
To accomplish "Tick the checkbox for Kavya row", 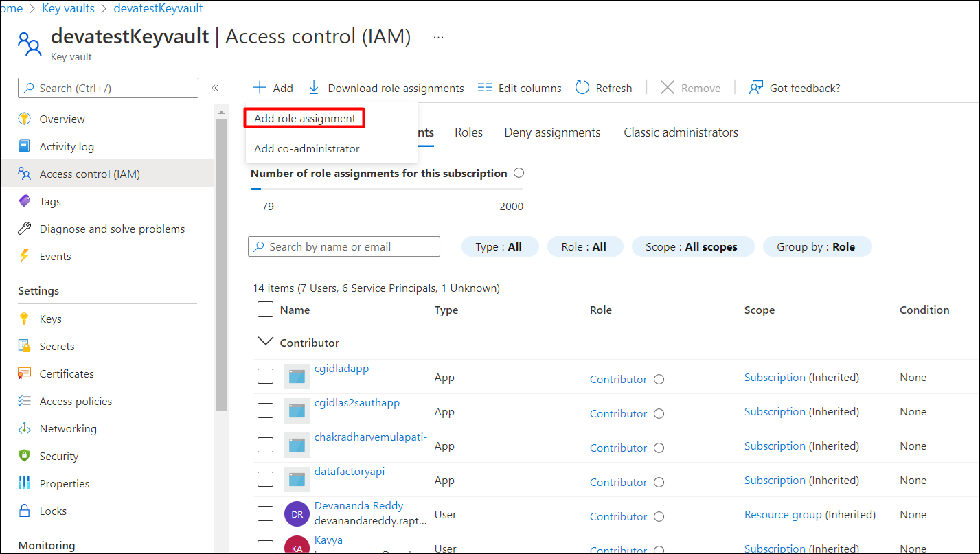I will click(x=265, y=547).
